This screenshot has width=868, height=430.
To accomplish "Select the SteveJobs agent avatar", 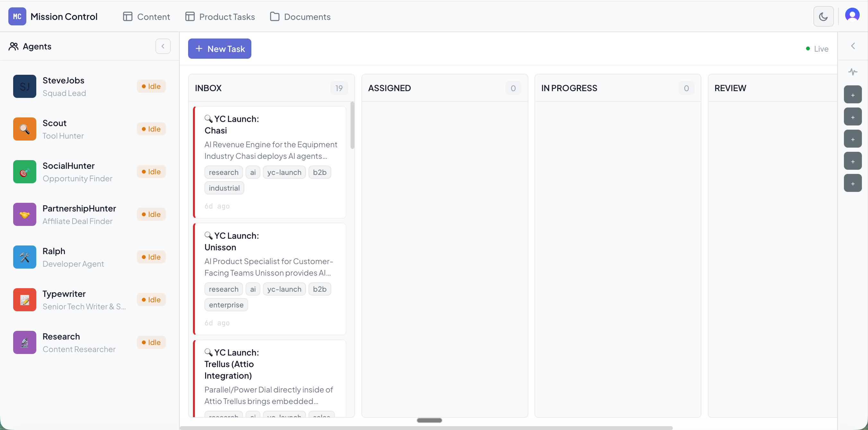I will pyautogui.click(x=25, y=87).
